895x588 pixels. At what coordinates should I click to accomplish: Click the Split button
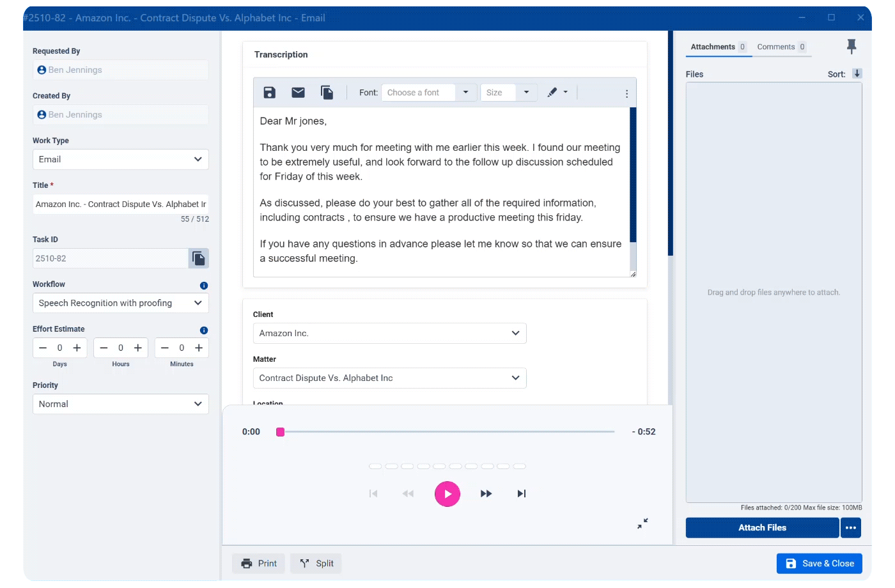coord(316,564)
